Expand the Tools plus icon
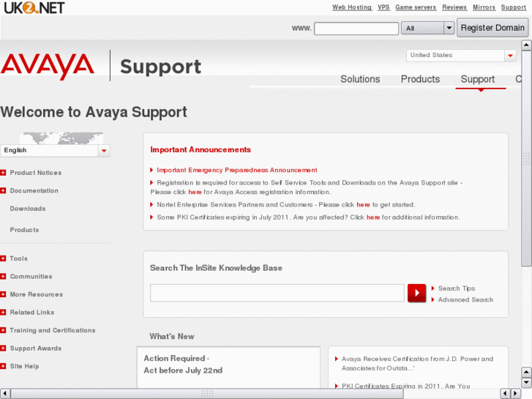 (x=3, y=258)
